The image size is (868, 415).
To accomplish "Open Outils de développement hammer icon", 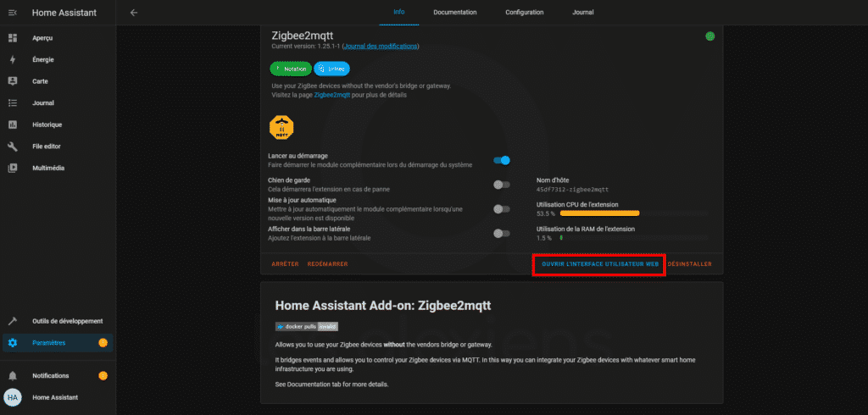I will click(x=13, y=321).
